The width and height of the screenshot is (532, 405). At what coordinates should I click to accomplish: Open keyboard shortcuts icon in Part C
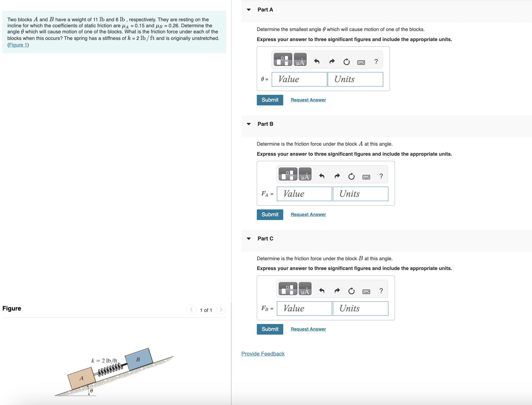[366, 292]
